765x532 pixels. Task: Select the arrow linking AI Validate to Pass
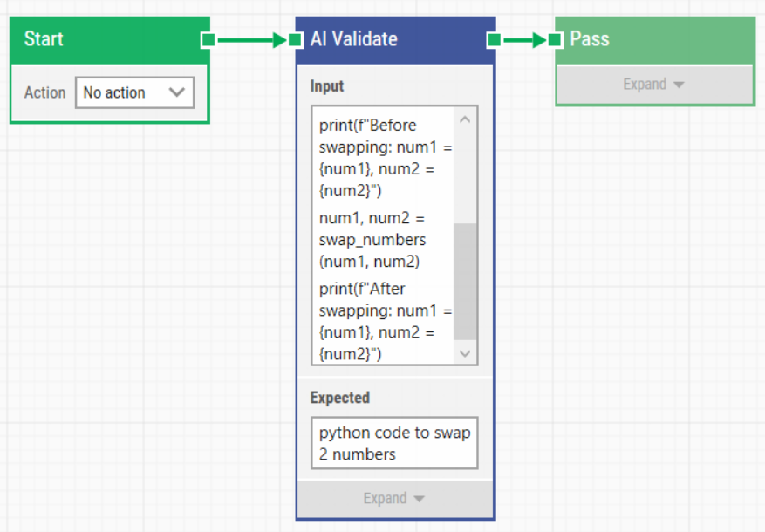(523, 39)
